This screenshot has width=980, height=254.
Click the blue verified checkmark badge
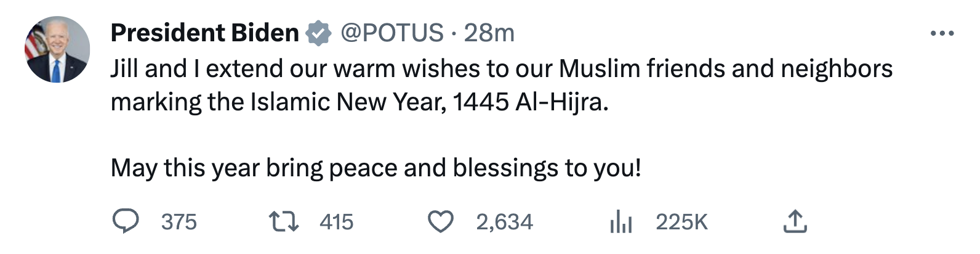pos(319,33)
